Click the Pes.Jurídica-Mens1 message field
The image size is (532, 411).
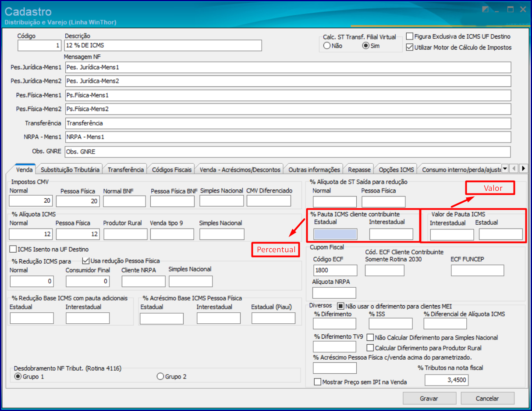[288, 67]
